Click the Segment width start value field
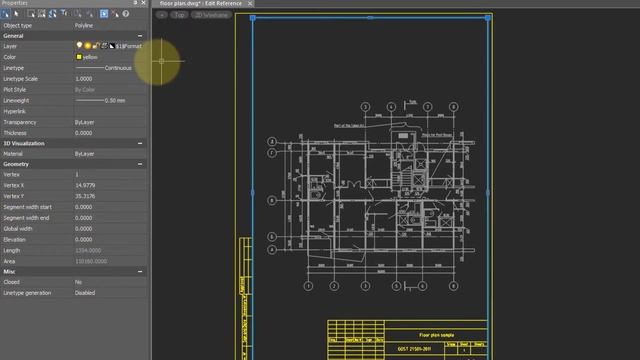This screenshot has width=640, height=360. point(109,207)
